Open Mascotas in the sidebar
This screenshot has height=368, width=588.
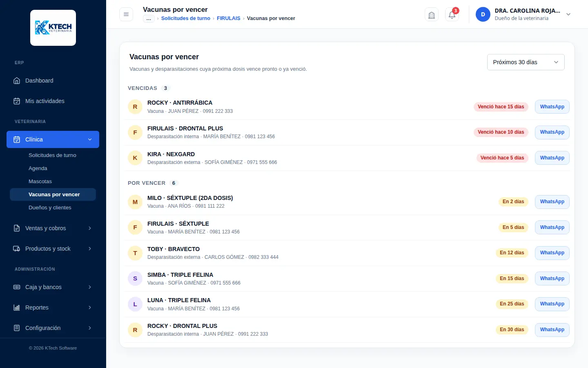tap(40, 182)
